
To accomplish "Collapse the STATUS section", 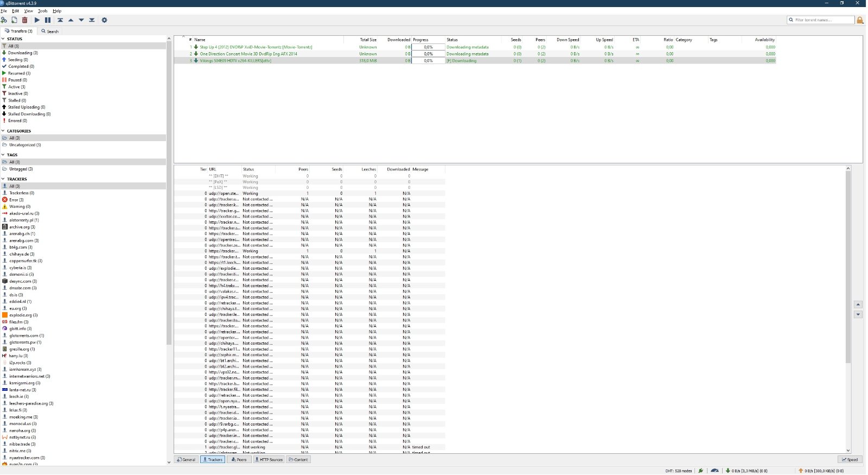I will click(x=3, y=39).
